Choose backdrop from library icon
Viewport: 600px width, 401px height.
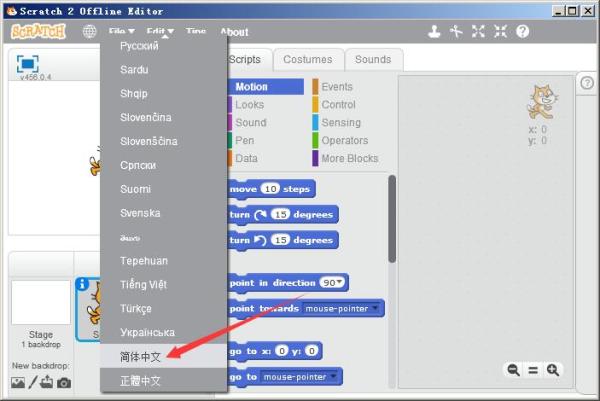pyautogui.click(x=18, y=382)
